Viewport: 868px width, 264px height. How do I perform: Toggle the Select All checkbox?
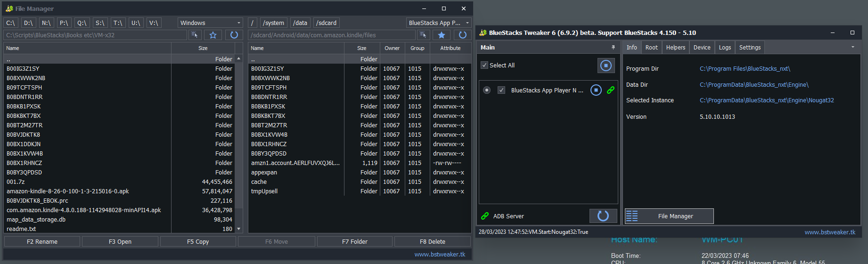484,66
